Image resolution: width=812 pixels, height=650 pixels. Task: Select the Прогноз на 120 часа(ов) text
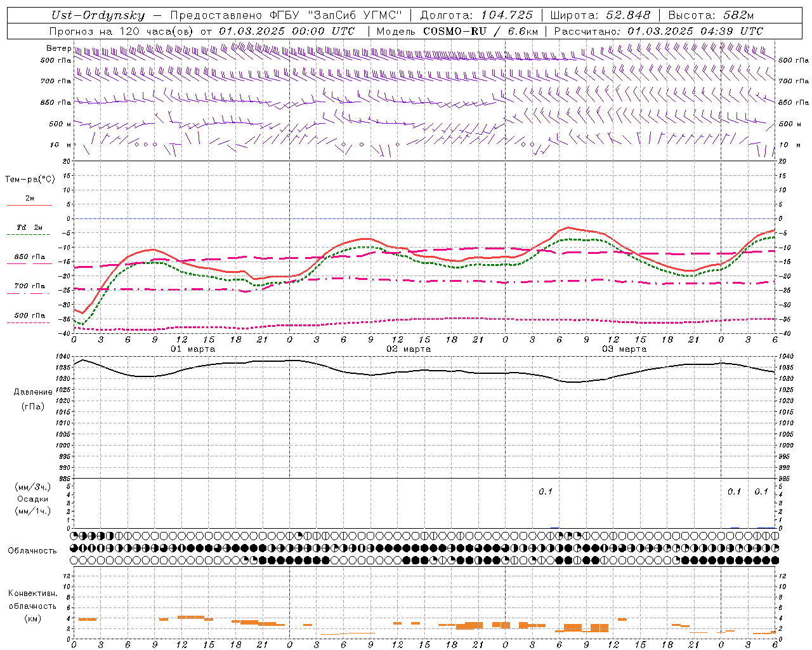click(x=122, y=31)
